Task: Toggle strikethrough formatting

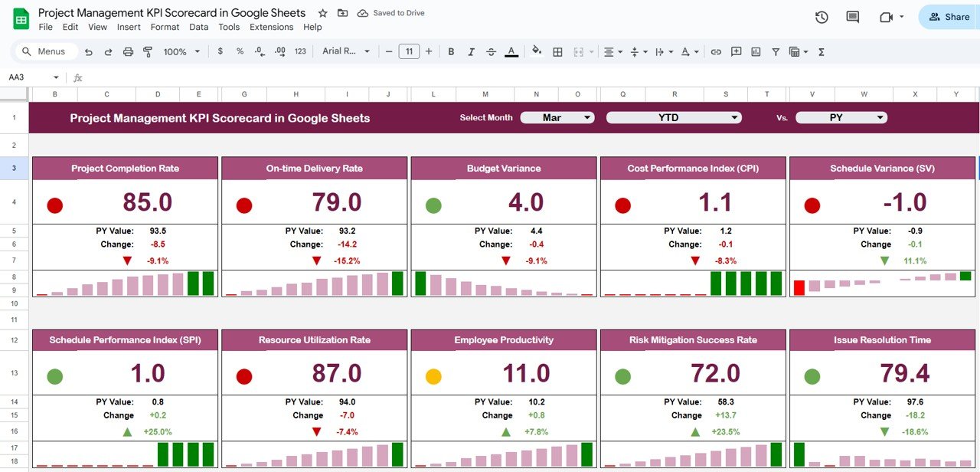Action: (x=490, y=51)
